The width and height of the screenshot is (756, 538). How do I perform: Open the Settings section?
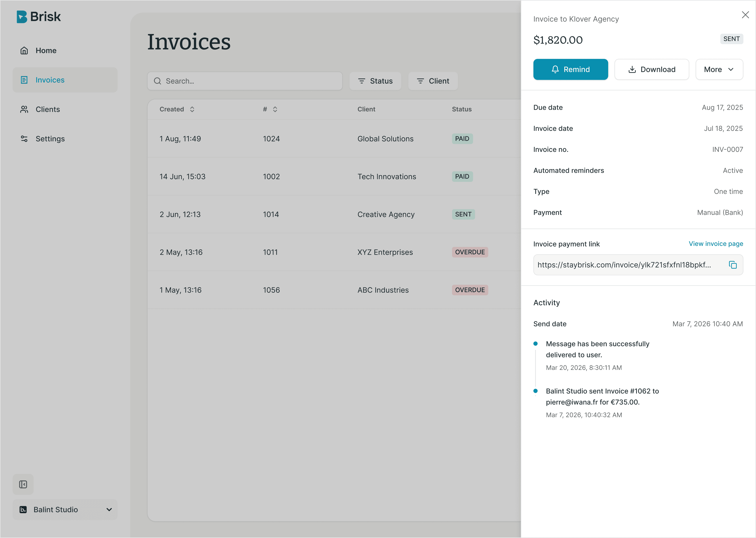(x=65, y=139)
